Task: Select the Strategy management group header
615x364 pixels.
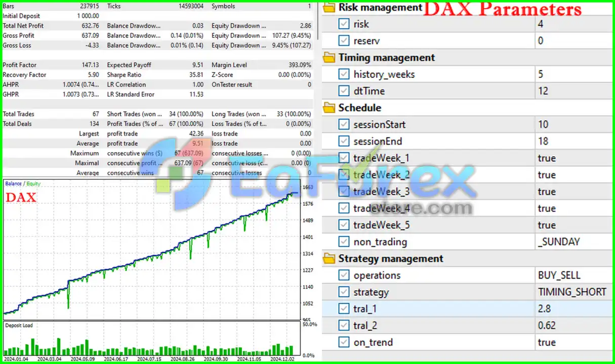Action: [391, 258]
